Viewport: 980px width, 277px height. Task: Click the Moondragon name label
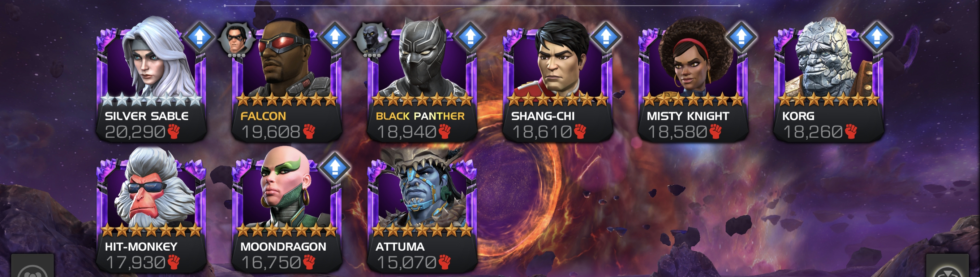coord(283,247)
